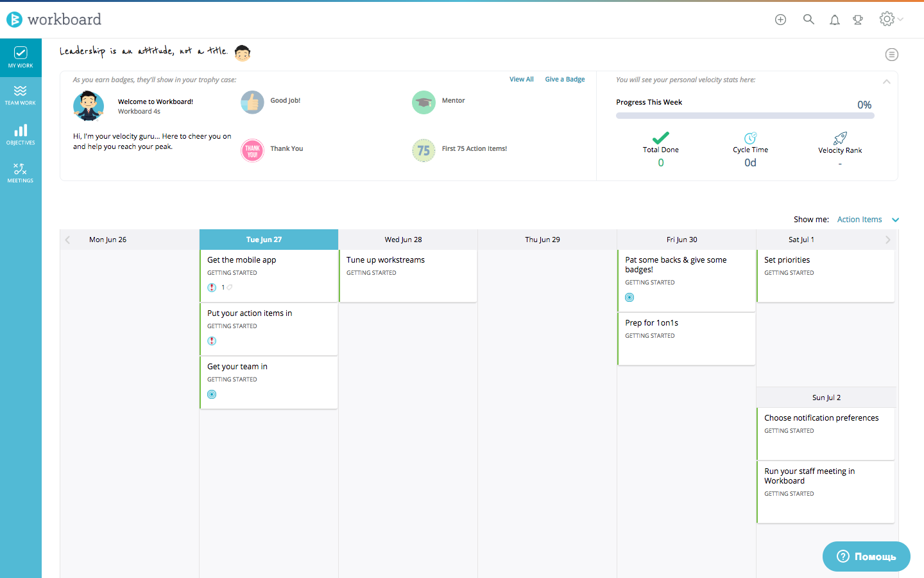924x578 pixels.
Task: Click the bullseye icon on 'Get your team in'
Action: click(x=212, y=394)
